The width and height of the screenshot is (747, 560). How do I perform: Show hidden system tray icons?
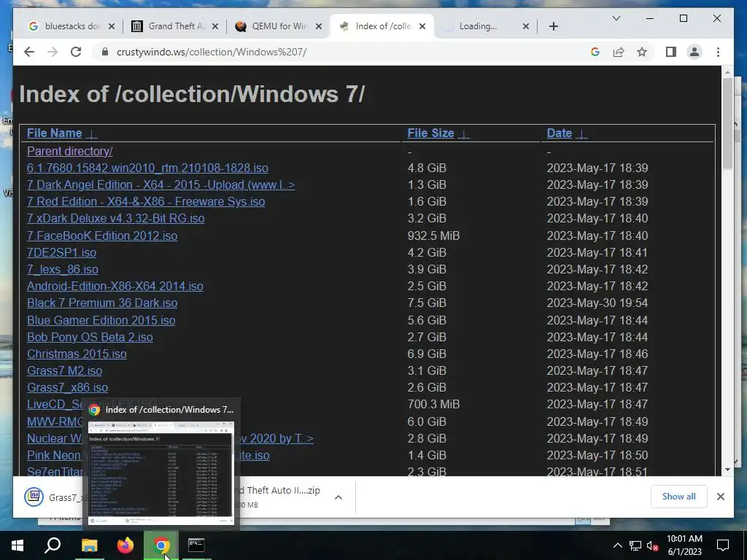pos(617,545)
